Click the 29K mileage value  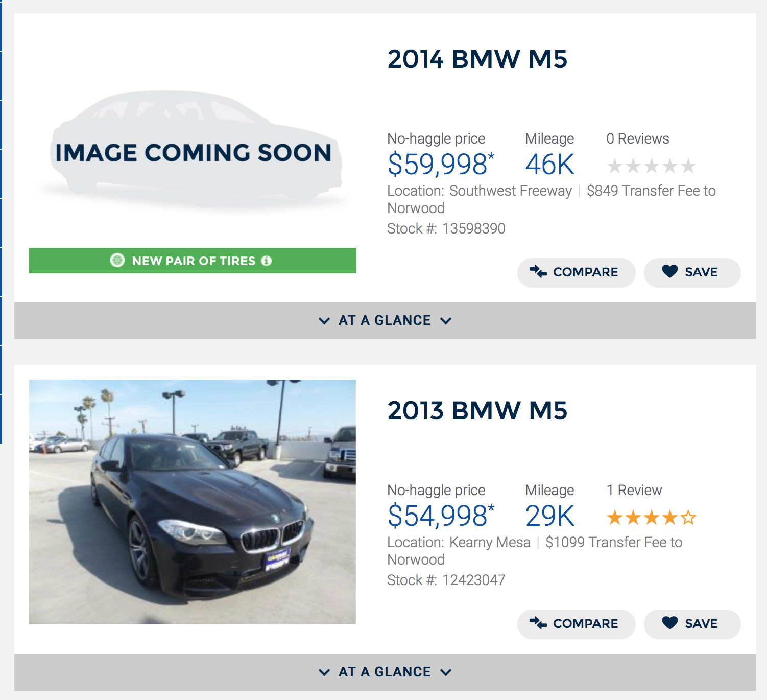(x=550, y=516)
